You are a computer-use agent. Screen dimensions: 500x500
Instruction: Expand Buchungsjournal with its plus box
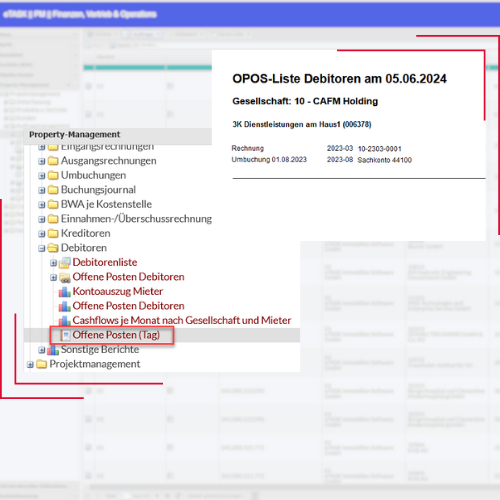(42, 190)
